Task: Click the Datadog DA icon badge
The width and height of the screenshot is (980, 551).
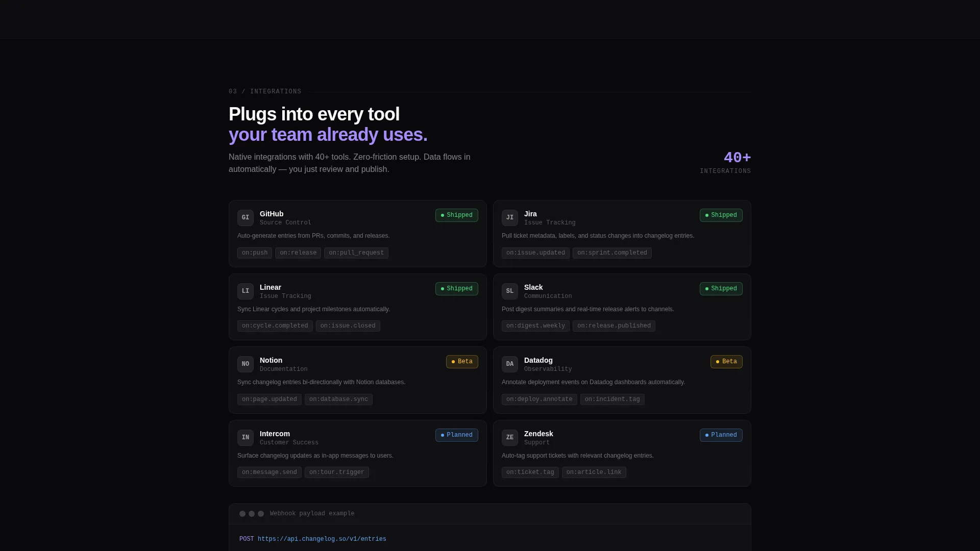Action: click(x=510, y=364)
